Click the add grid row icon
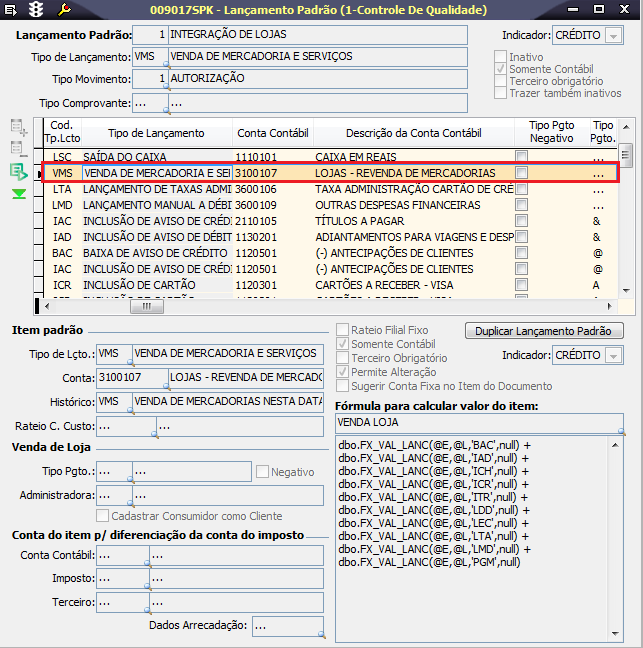 [19, 127]
